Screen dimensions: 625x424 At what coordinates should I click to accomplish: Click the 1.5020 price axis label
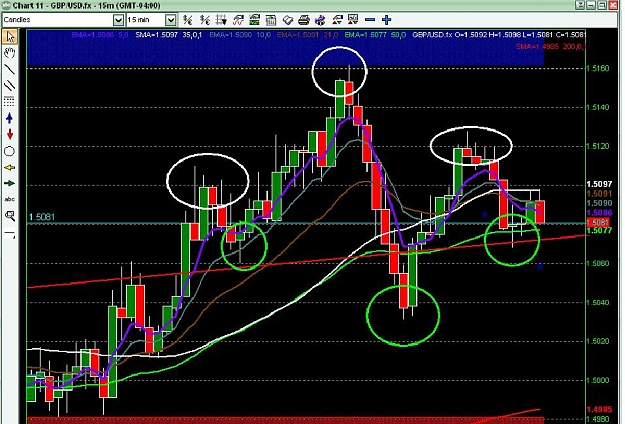598,342
